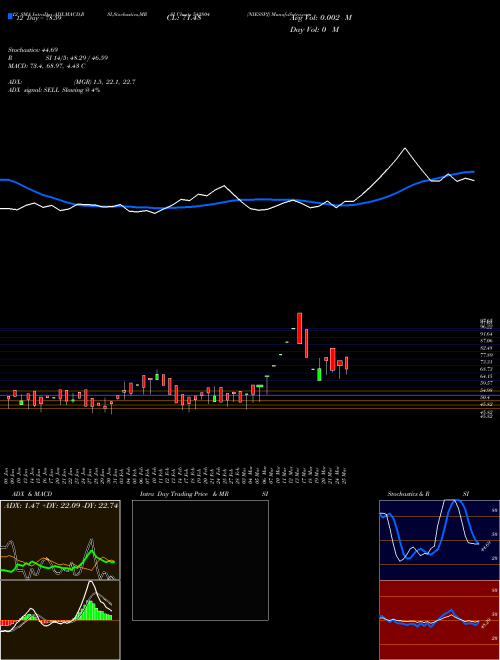Open the blue Stochastics chart panel
The width and height of the screenshot is (500, 660).
click(439, 540)
